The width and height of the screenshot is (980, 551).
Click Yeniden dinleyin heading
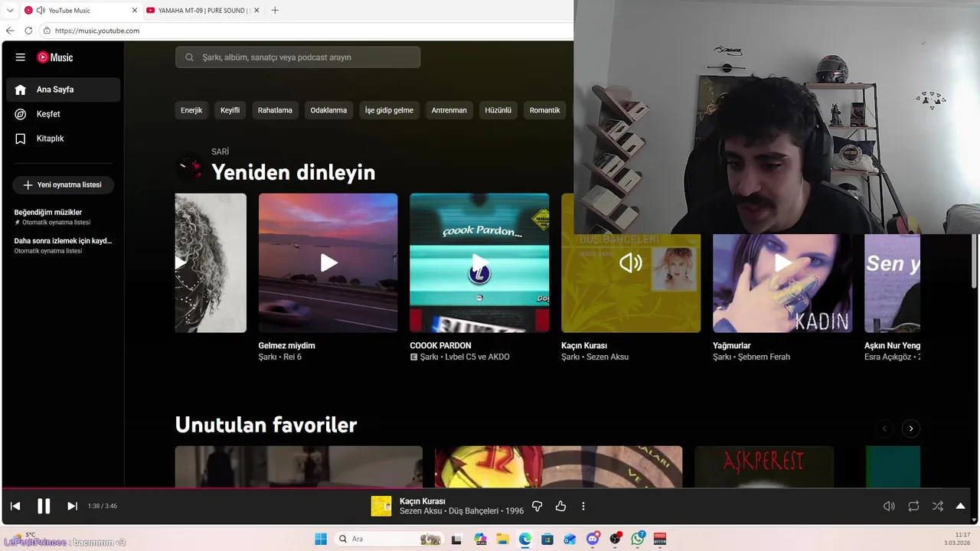[293, 172]
